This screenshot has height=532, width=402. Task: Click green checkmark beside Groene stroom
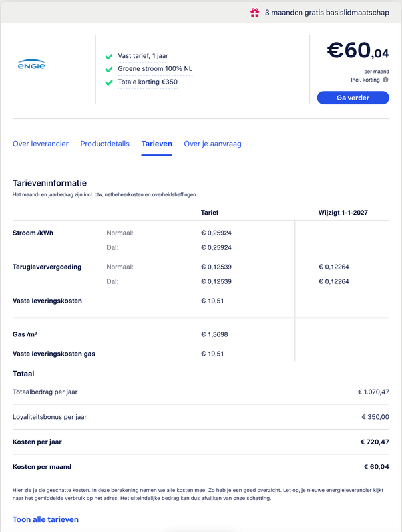[x=109, y=70]
